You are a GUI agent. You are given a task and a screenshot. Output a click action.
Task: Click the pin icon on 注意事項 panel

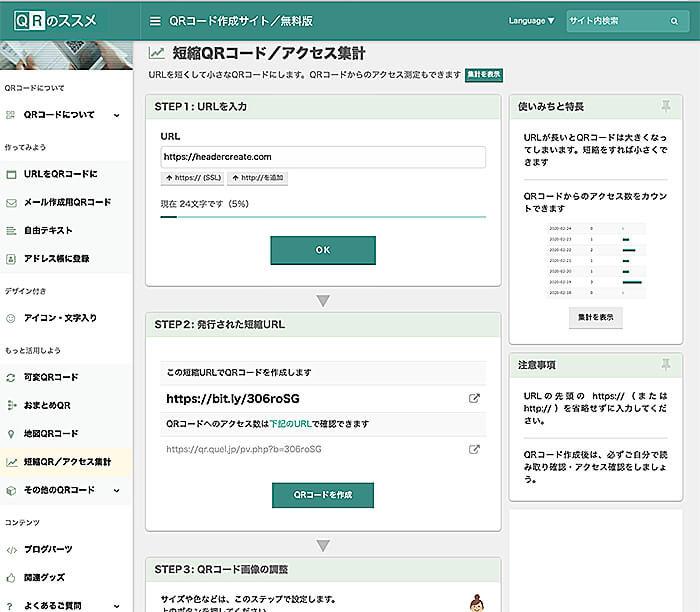tap(666, 365)
